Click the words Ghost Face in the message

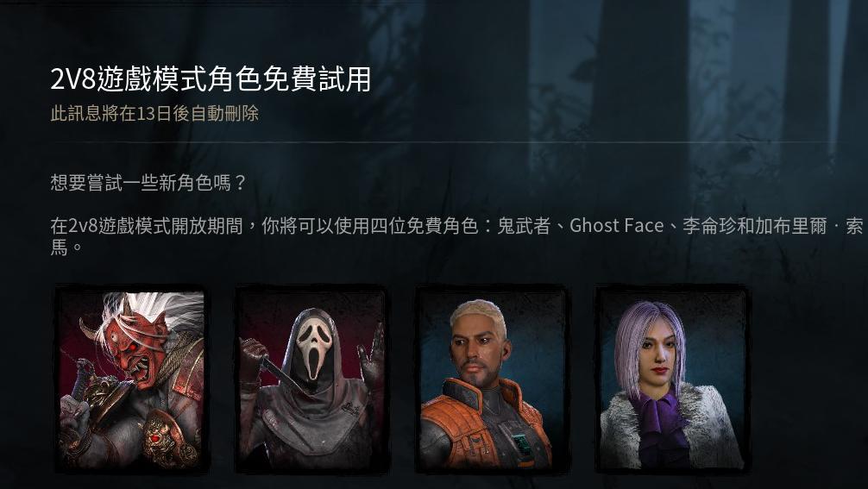click(617, 226)
